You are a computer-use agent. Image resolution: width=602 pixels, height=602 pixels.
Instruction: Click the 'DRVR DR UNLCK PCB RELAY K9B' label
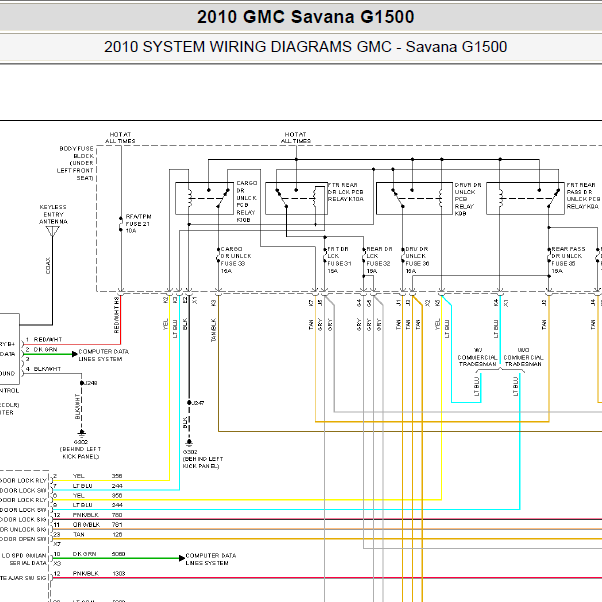click(468, 199)
